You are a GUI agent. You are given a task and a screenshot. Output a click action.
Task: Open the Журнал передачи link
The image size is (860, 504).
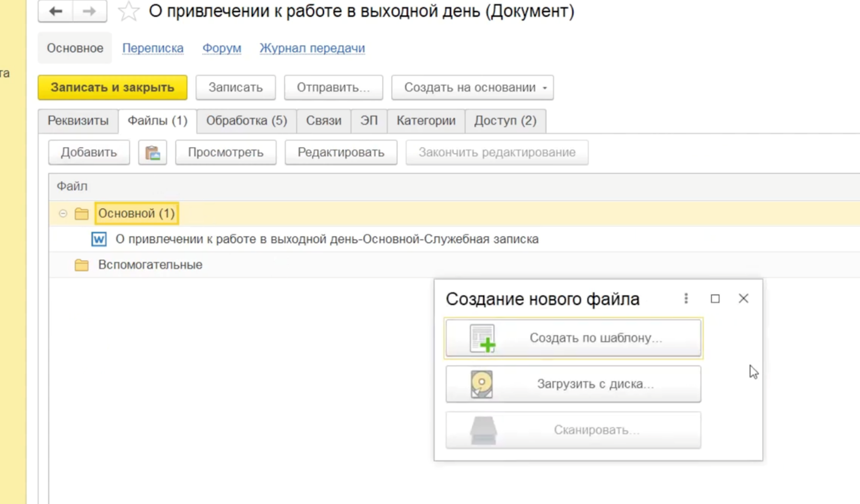point(312,48)
